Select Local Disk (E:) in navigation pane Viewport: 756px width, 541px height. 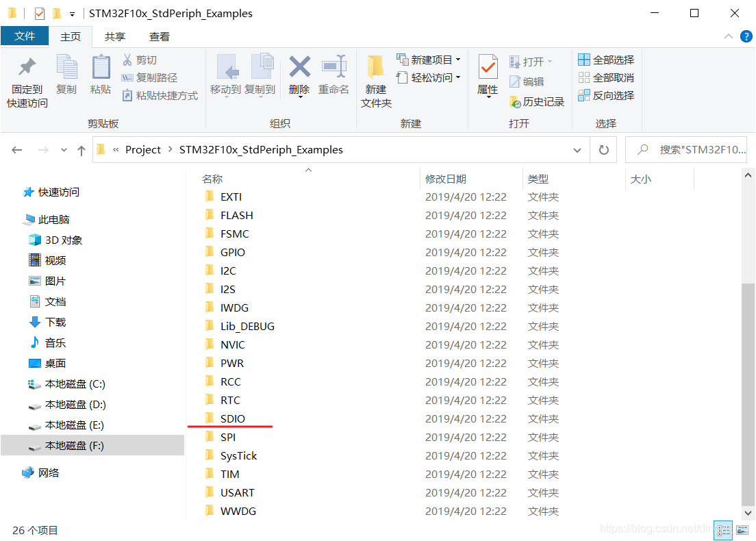[66, 425]
